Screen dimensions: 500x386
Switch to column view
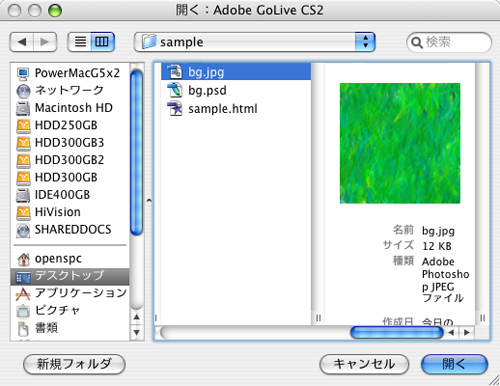[102, 42]
